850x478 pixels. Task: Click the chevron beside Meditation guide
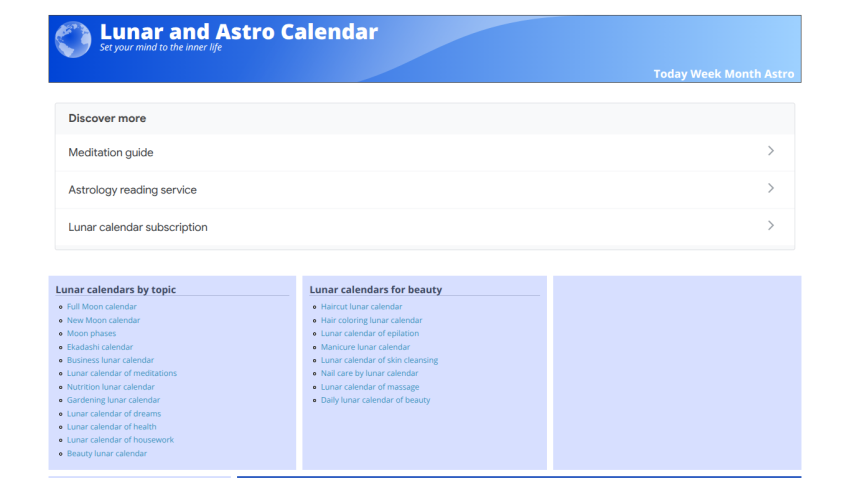click(x=770, y=151)
